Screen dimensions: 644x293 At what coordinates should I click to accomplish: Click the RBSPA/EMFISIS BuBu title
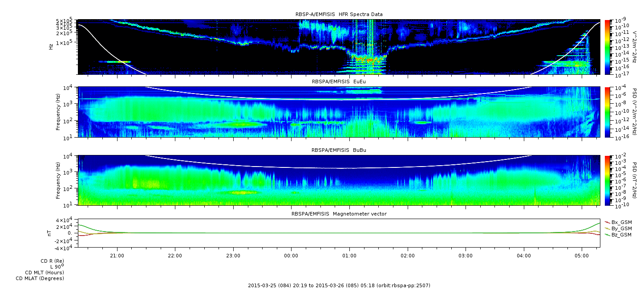point(339,150)
